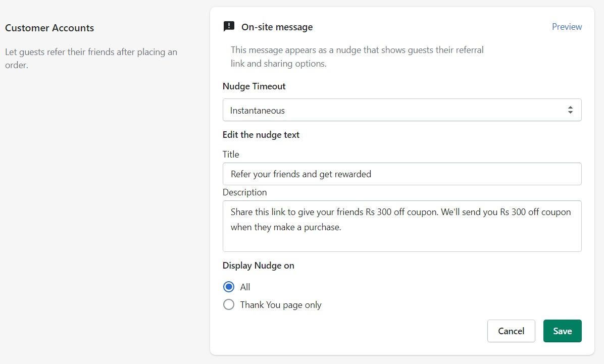Click the Nudge Timeout label
The image size is (604, 364).
(x=254, y=86)
